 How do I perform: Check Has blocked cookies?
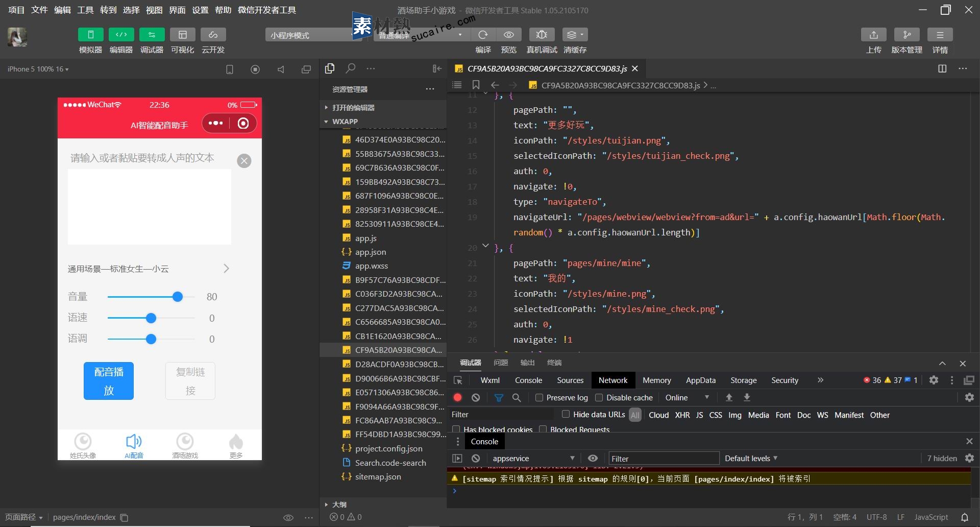click(456, 429)
